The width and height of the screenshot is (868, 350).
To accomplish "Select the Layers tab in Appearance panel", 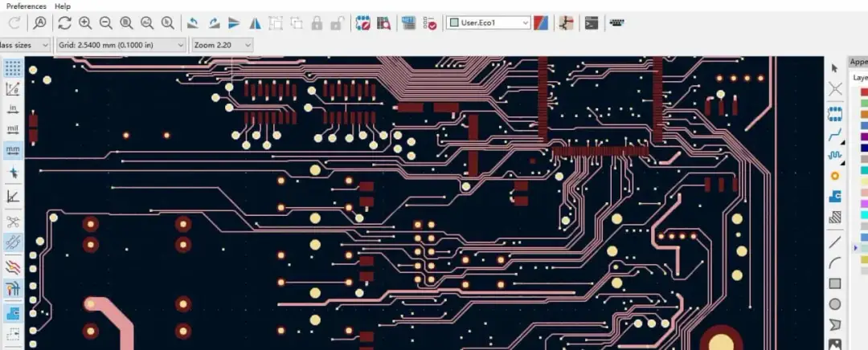I will (860, 77).
